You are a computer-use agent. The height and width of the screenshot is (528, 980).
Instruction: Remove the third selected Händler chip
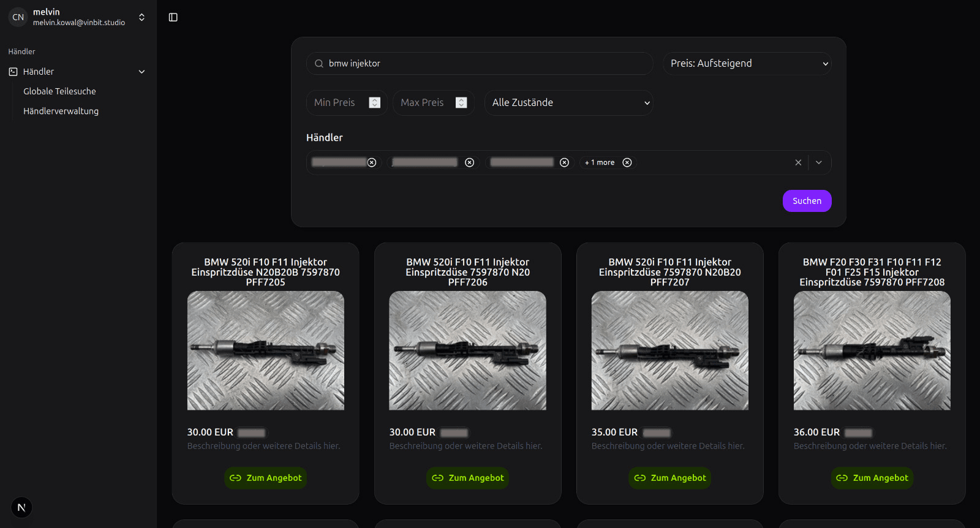[565, 162]
